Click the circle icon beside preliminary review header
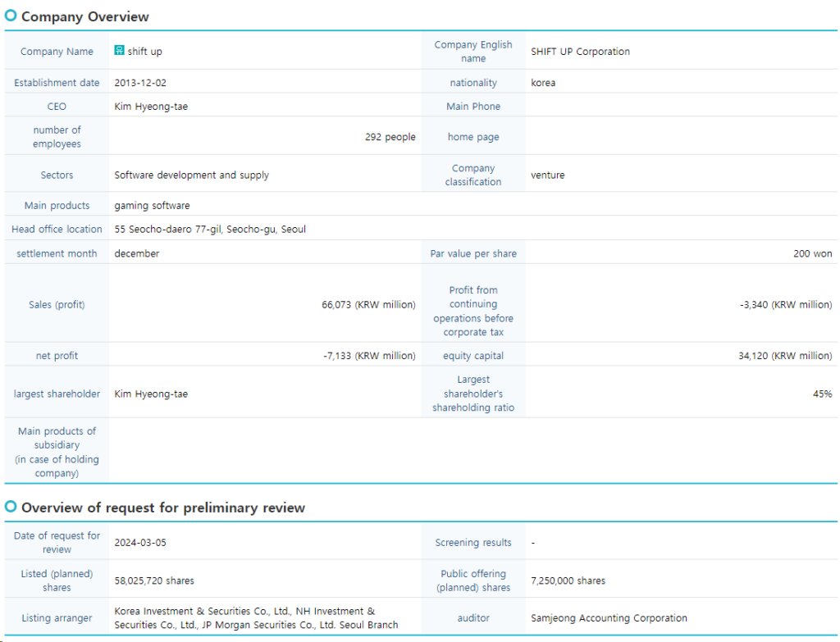Image resolution: width=840 pixels, height=642 pixels. (x=11, y=508)
